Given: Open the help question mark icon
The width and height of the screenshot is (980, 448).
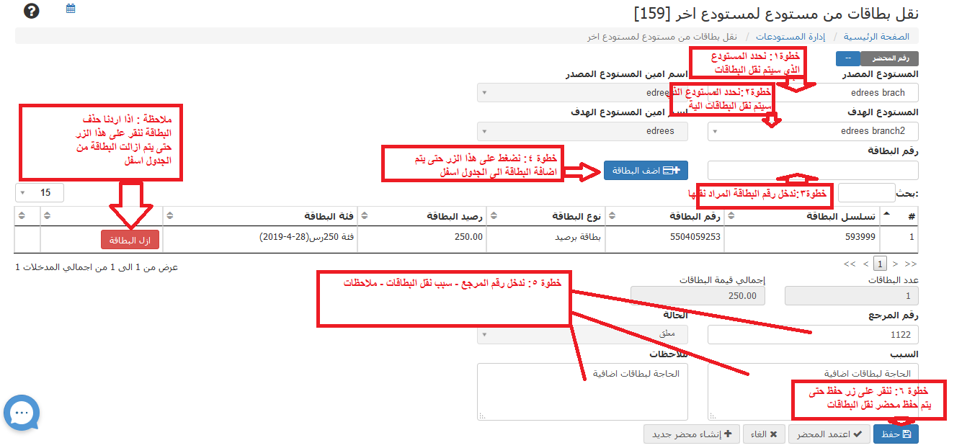Looking at the screenshot, I should click(x=32, y=11).
